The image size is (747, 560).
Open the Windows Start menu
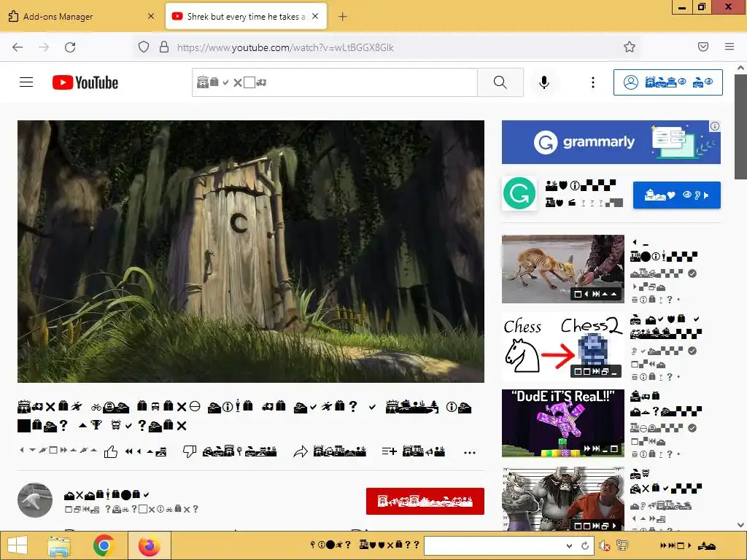[x=18, y=545]
